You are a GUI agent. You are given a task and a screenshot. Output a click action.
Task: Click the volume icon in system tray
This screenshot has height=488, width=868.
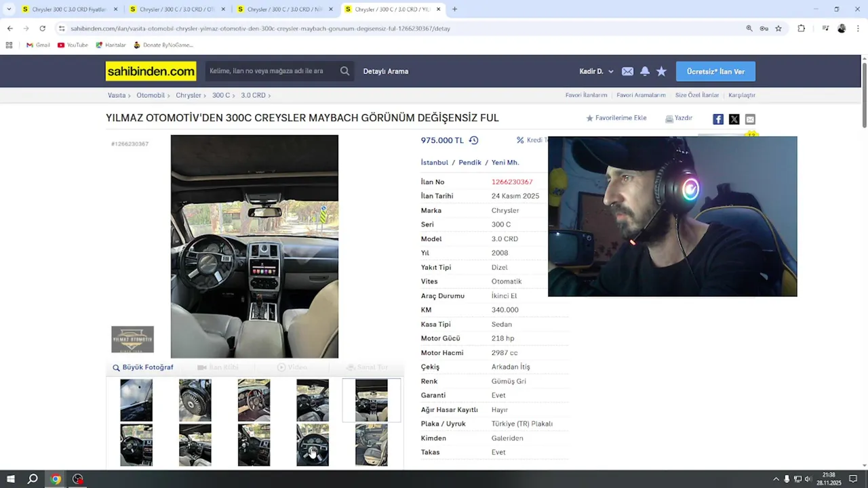coord(808,479)
